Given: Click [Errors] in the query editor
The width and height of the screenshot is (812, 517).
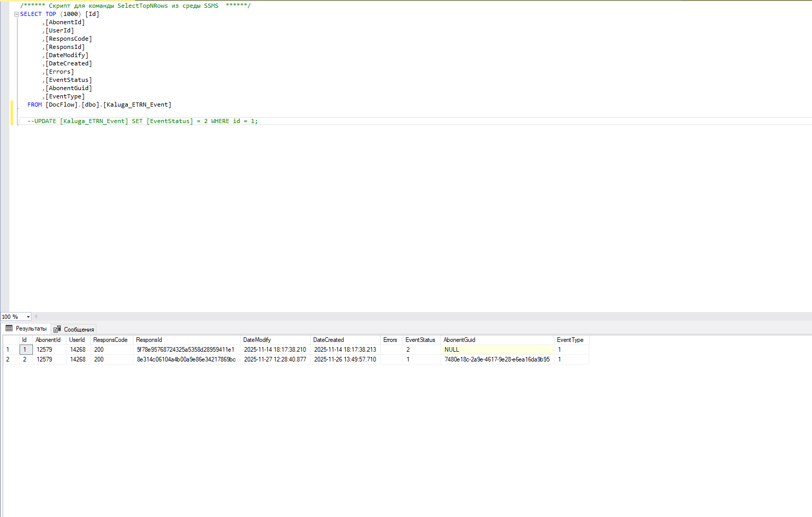Looking at the screenshot, I should [x=60, y=72].
